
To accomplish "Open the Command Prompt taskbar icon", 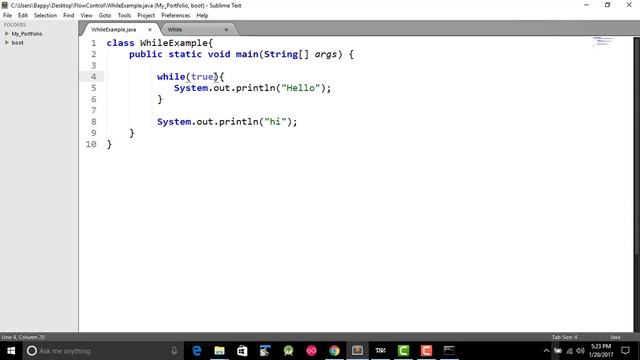I will tap(449, 351).
